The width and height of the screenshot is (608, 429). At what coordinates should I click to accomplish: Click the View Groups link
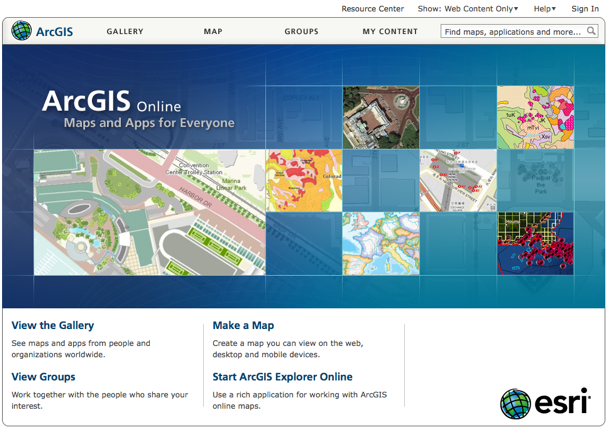[x=43, y=377]
